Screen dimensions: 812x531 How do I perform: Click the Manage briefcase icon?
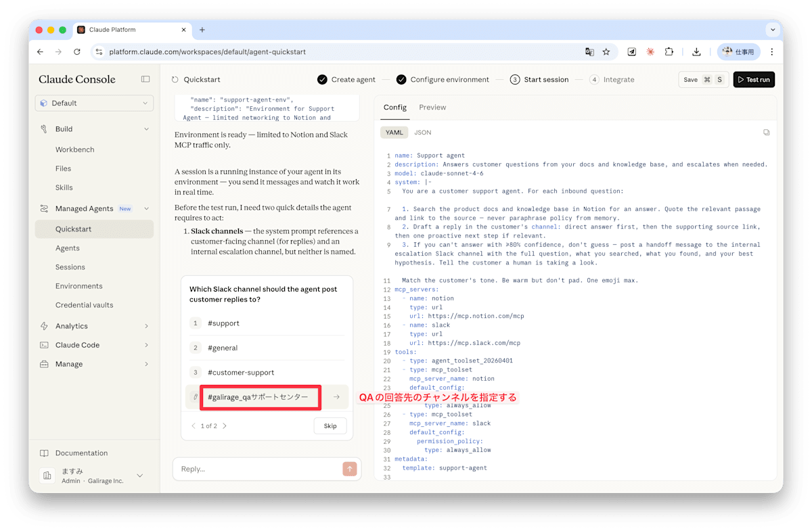point(44,364)
